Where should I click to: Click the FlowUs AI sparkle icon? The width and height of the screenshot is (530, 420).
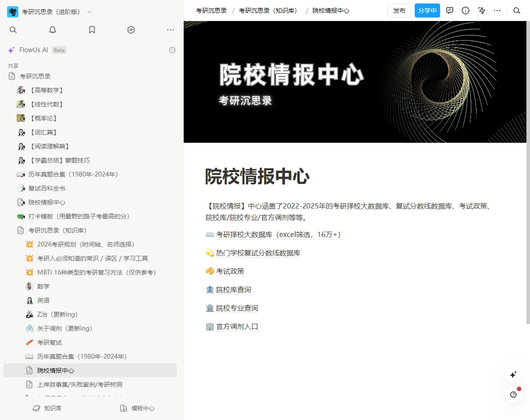click(x=11, y=50)
